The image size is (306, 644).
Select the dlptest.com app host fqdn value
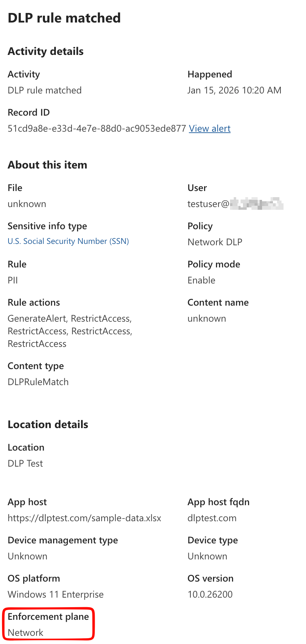tap(212, 518)
